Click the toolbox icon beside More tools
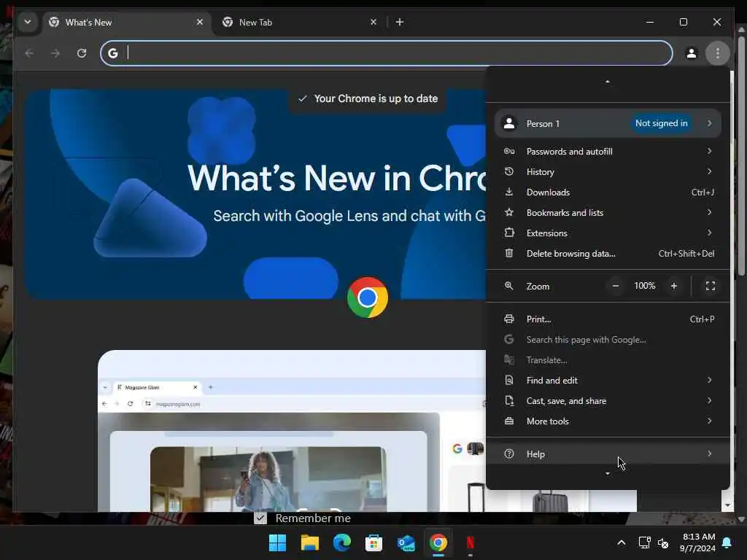Viewport: 747px width, 560px height. point(508,421)
